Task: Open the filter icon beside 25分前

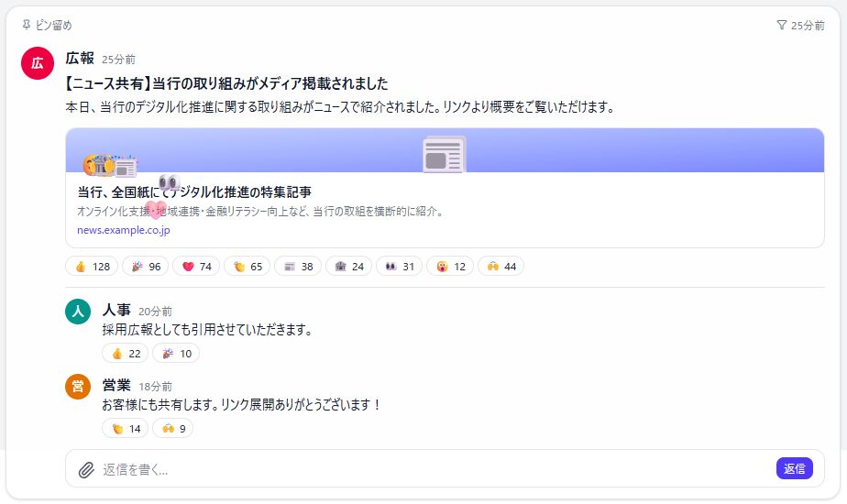Action: click(x=781, y=25)
